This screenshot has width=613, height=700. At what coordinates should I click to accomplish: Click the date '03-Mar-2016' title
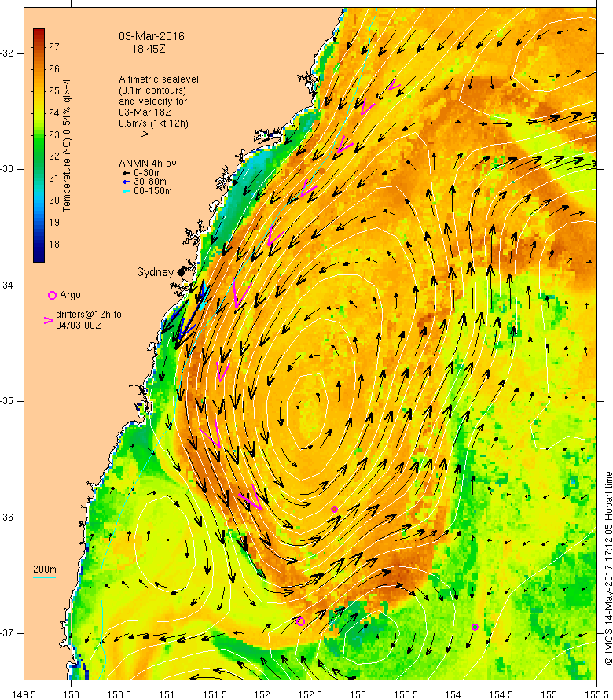(x=151, y=37)
